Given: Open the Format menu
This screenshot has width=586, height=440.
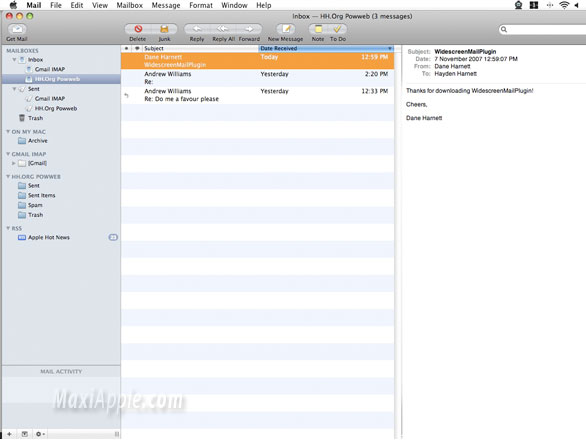Looking at the screenshot, I should coord(201,5).
